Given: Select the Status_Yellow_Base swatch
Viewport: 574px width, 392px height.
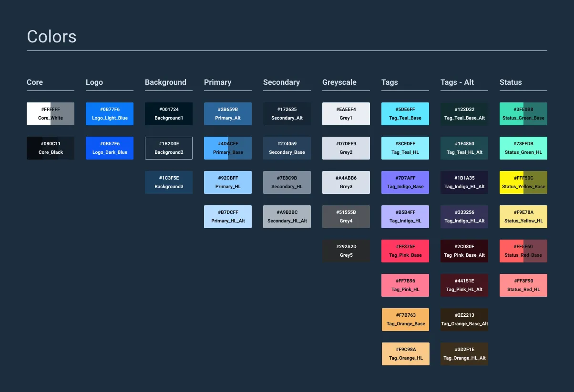Looking at the screenshot, I should tap(523, 182).
